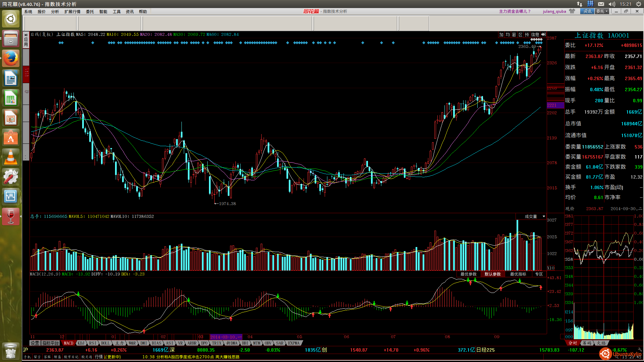Switch to the RSI indicator tab
Screen dimensions: 644x362
93,343
